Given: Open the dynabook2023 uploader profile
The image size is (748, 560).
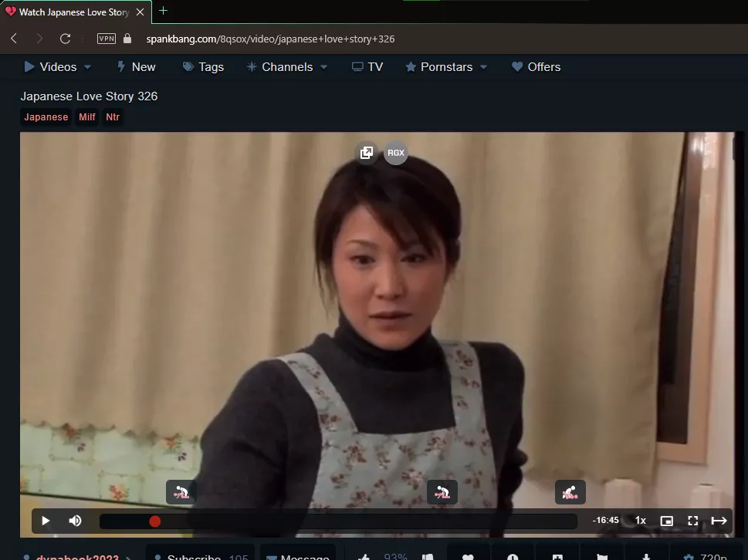Looking at the screenshot, I should click(77, 557).
